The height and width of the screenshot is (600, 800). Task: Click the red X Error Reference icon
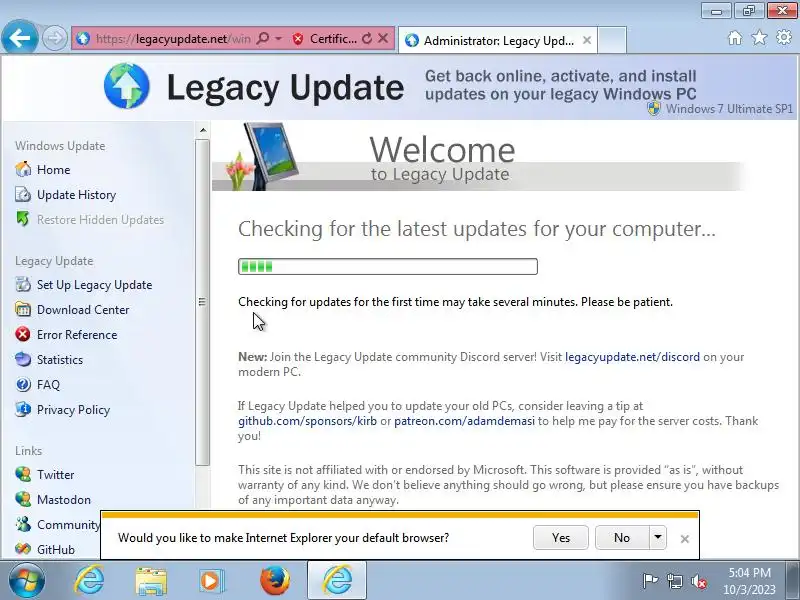[23, 334]
